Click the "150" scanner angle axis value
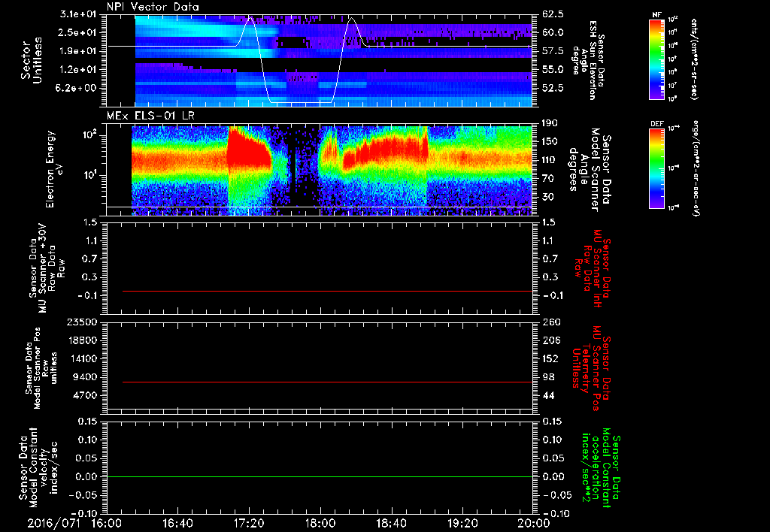 (550, 142)
